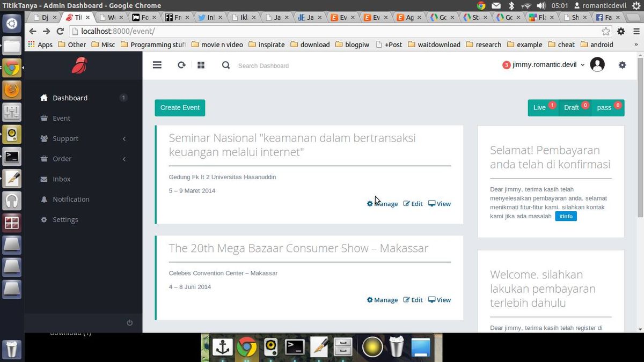Edit the 20th Mega Bazaar event

pyautogui.click(x=413, y=300)
